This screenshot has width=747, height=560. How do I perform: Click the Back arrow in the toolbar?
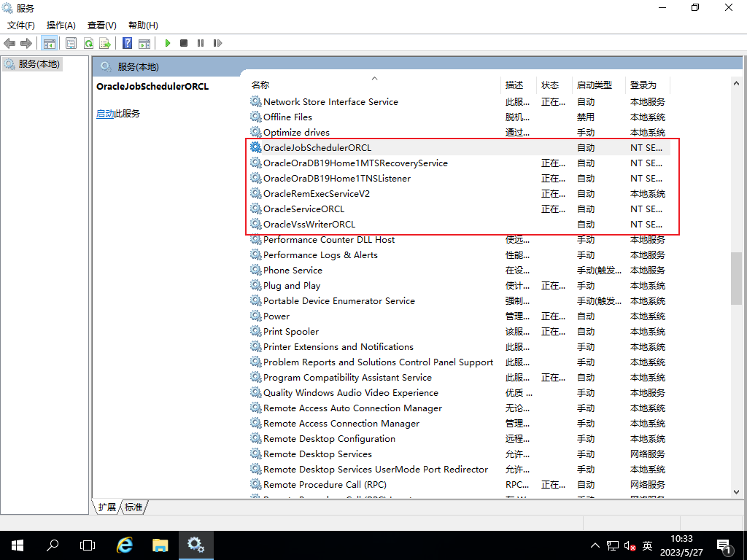click(9, 43)
